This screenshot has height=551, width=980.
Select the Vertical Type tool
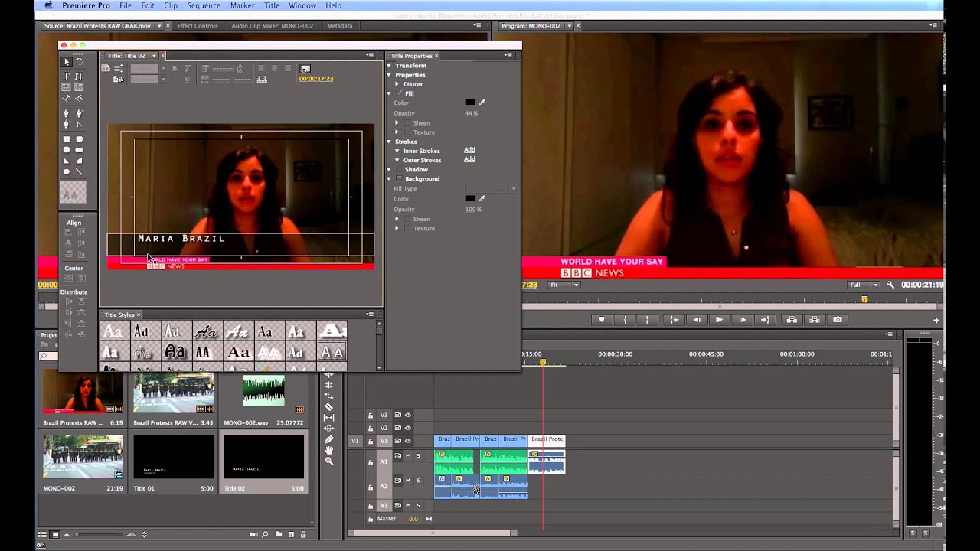79,77
